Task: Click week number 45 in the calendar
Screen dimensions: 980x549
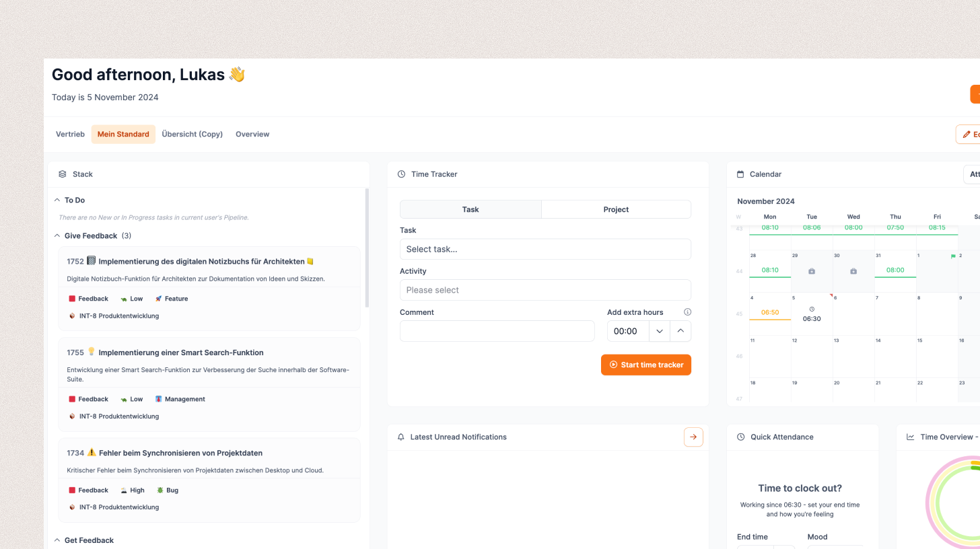Action: 739,314
